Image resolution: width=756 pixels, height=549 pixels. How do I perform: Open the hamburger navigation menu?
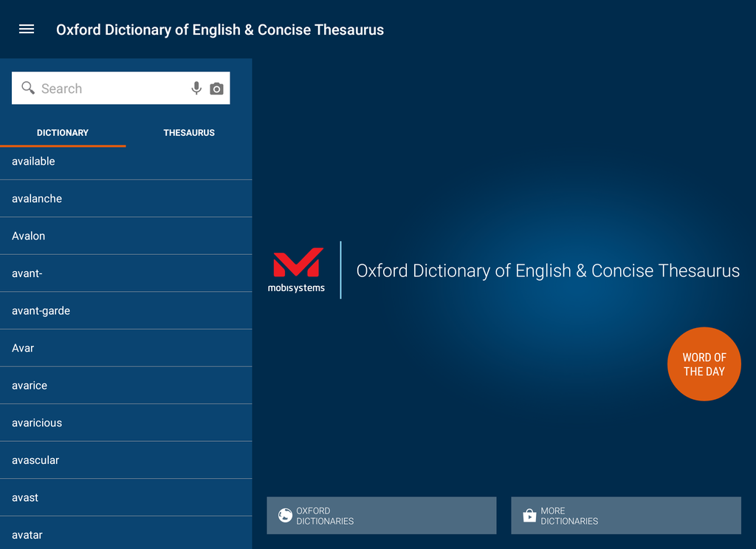coord(27,29)
